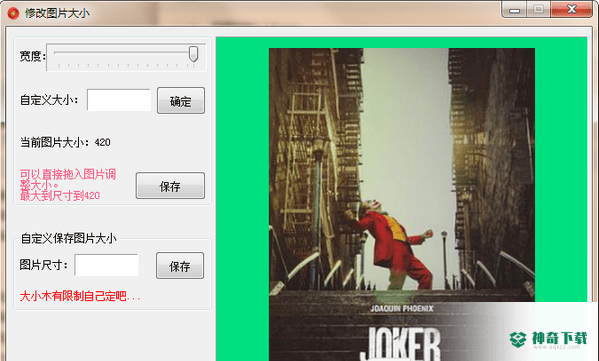Viewport: 599px width, 361px height.
Task: Click the 宽度 slider thumb
Action: (193, 54)
